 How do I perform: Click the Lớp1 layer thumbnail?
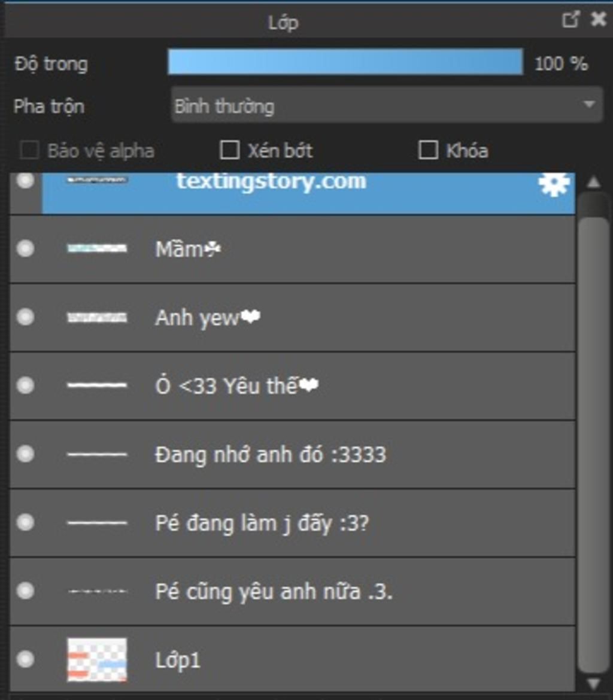pos(97,660)
